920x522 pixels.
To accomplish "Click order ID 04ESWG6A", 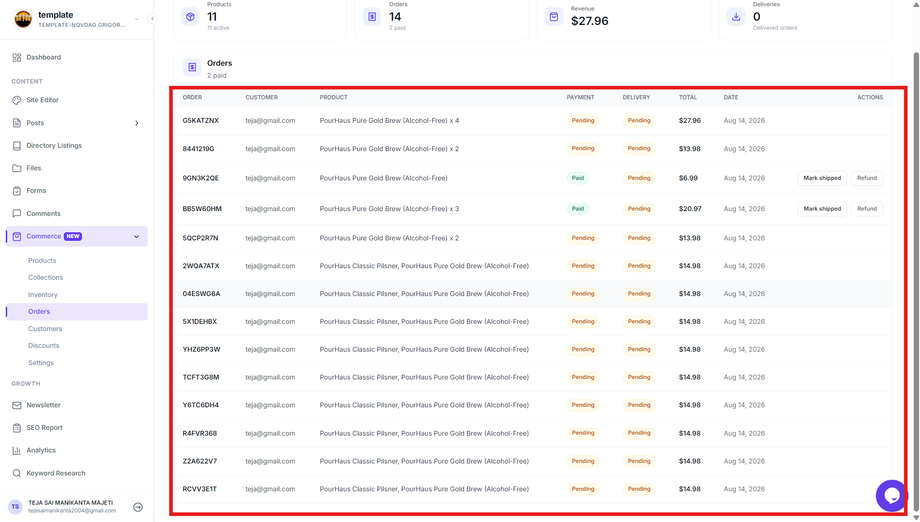I will (201, 294).
